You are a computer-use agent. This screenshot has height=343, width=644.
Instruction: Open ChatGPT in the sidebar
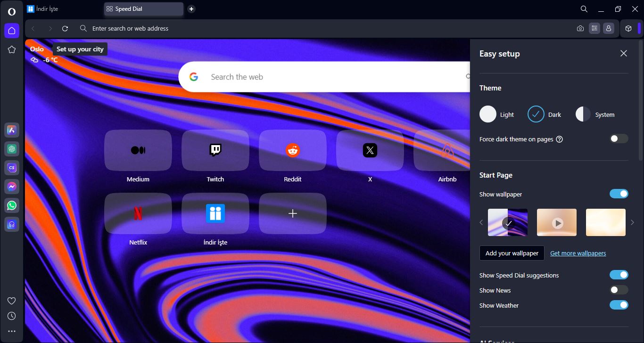pyautogui.click(x=12, y=149)
